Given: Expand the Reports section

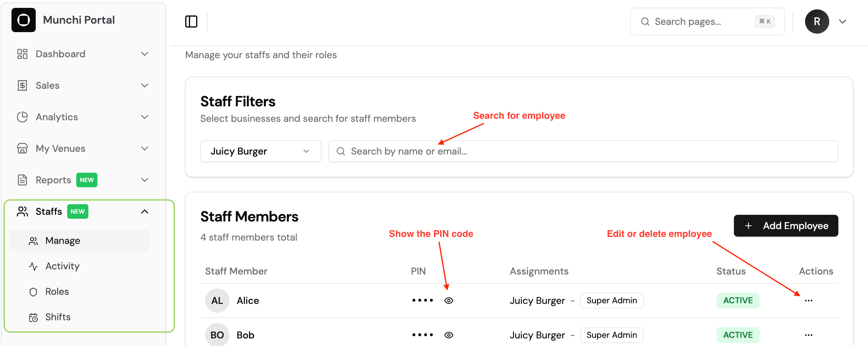Looking at the screenshot, I should [145, 180].
